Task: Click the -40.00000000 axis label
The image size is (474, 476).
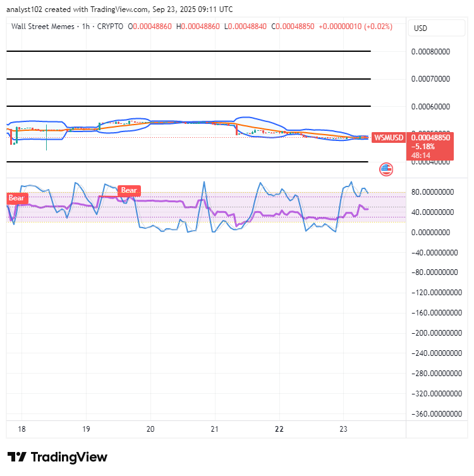Action: (x=434, y=253)
